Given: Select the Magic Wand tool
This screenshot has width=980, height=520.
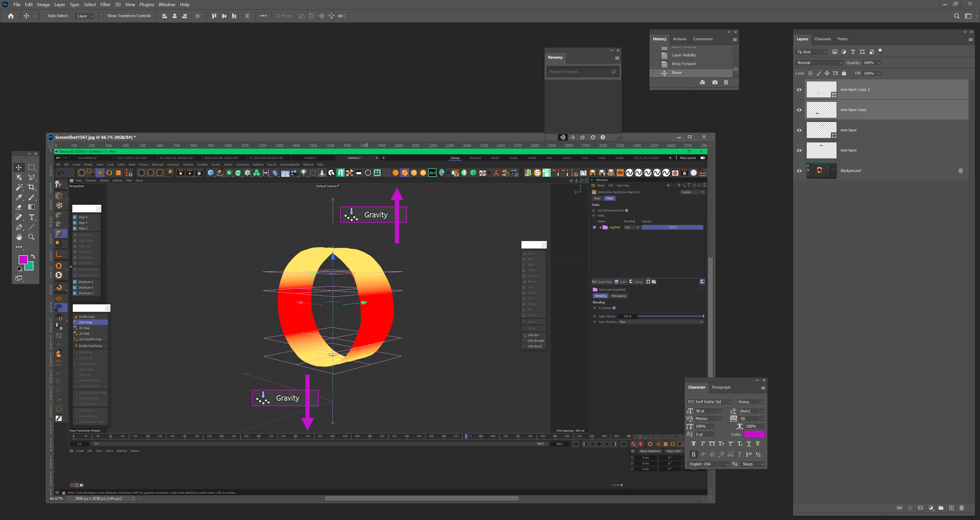Looking at the screenshot, I should [19, 187].
